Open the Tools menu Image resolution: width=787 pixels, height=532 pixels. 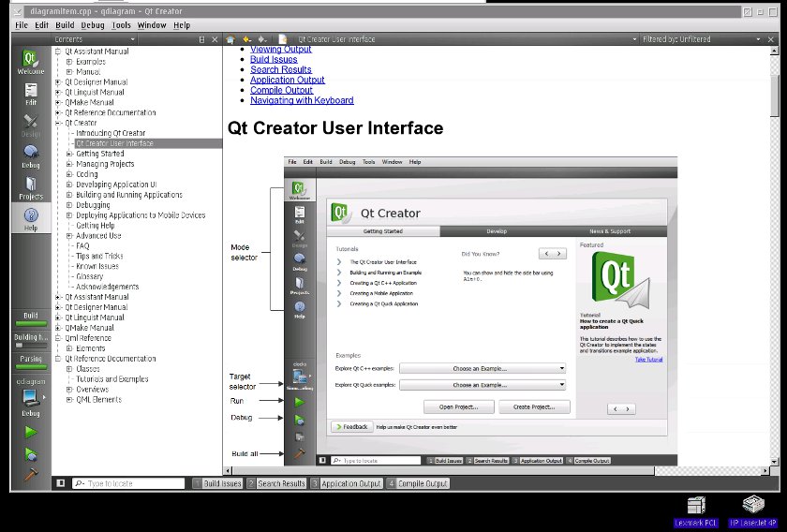click(121, 25)
